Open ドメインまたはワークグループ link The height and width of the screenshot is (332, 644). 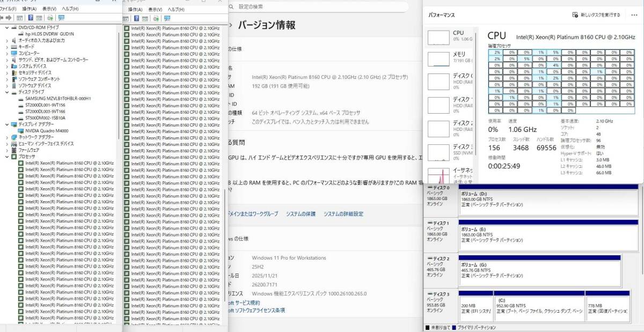click(253, 214)
